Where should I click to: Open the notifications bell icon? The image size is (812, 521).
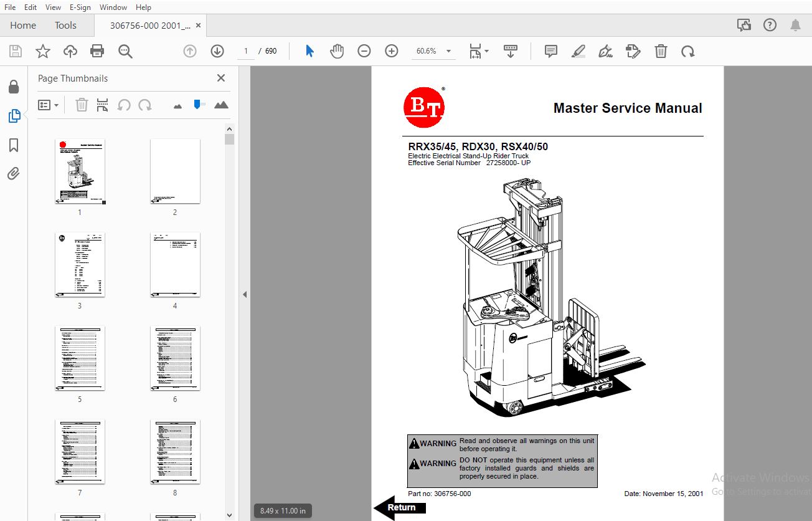[796, 26]
